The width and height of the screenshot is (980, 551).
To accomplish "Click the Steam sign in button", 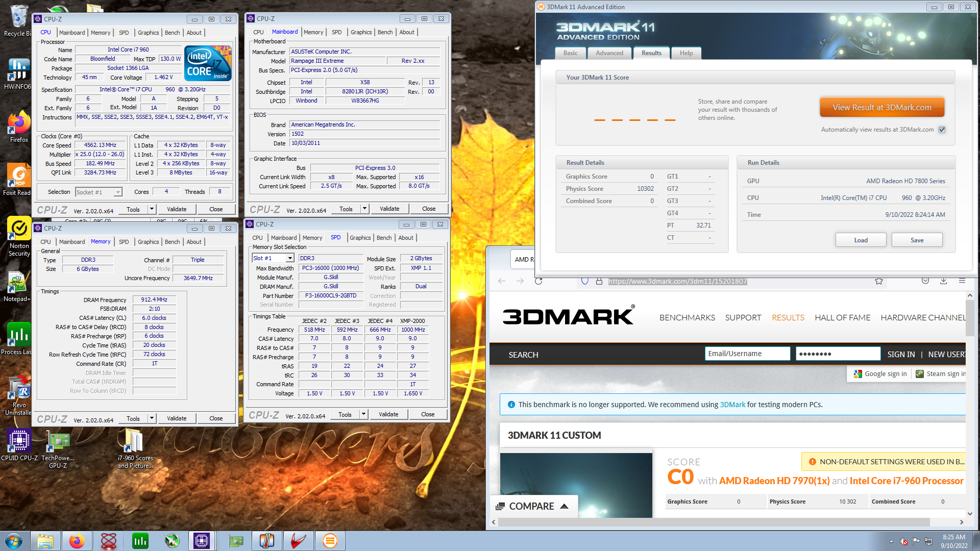I will [x=940, y=374].
